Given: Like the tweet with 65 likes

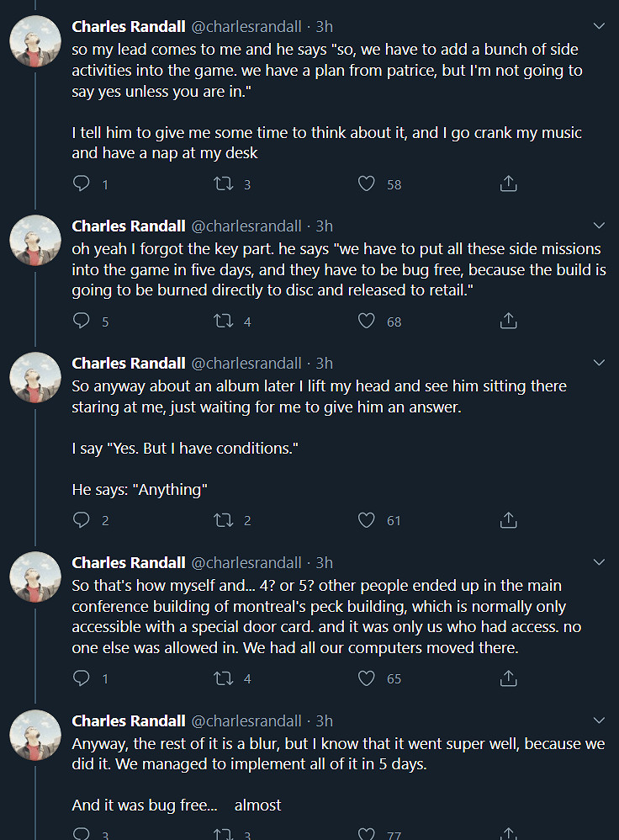Looking at the screenshot, I should click(366, 678).
